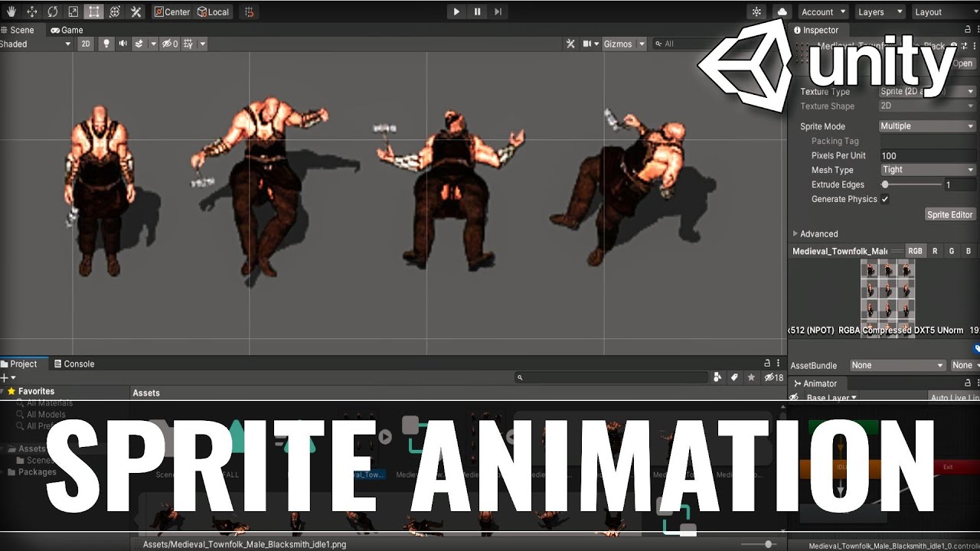Click the Pause button

(x=476, y=11)
